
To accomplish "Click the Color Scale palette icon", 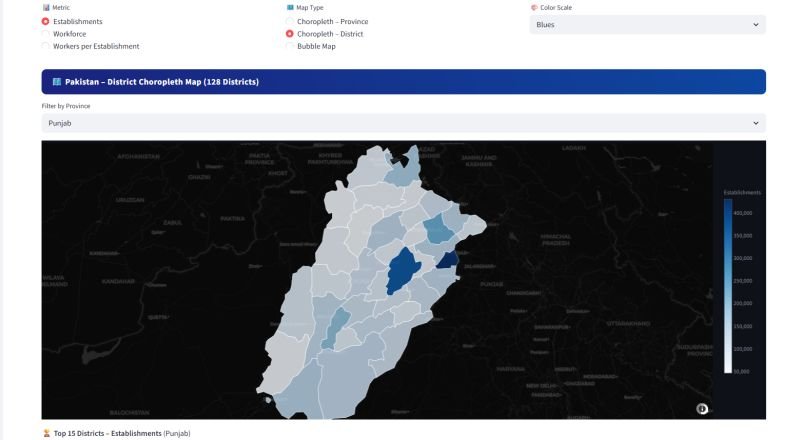I will coord(534,7).
